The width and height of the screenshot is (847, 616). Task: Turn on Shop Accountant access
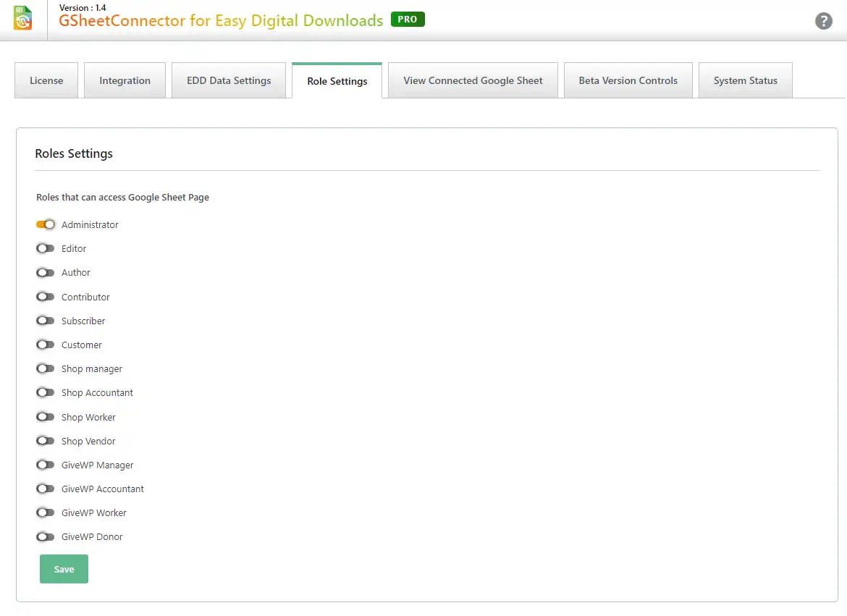pyautogui.click(x=46, y=392)
